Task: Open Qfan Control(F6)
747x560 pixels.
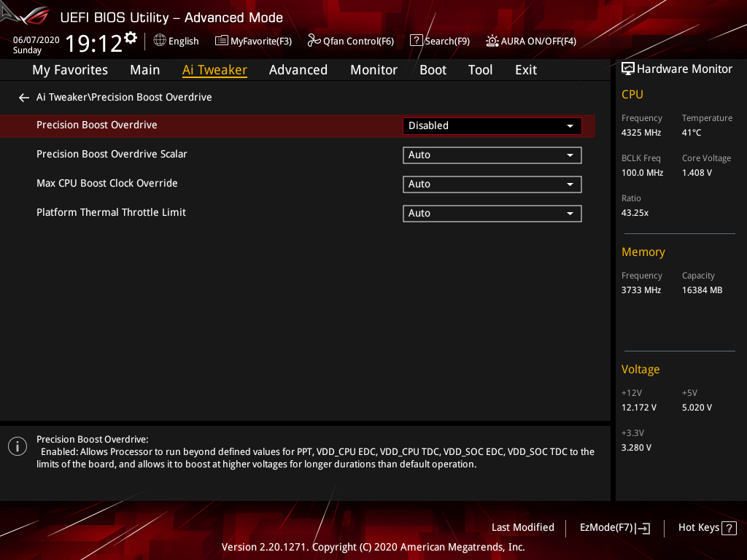Action: click(351, 41)
